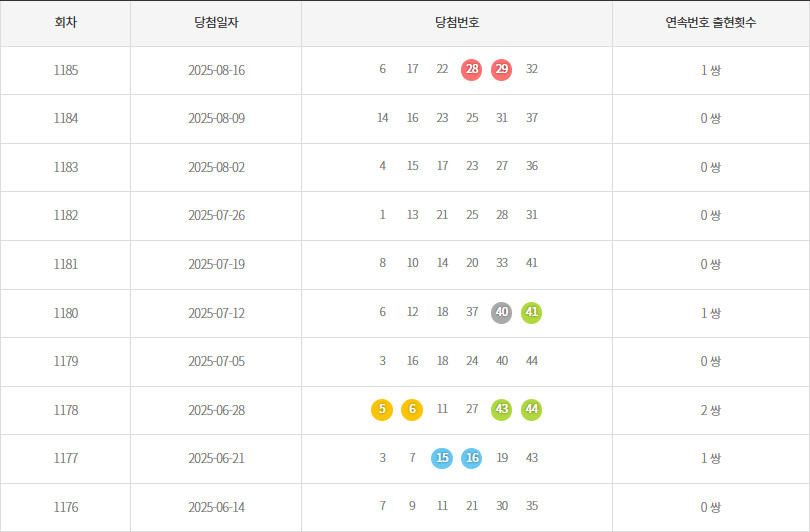Click the 당첨번호 column header
The width and height of the screenshot is (810, 532).
[x=457, y=23]
